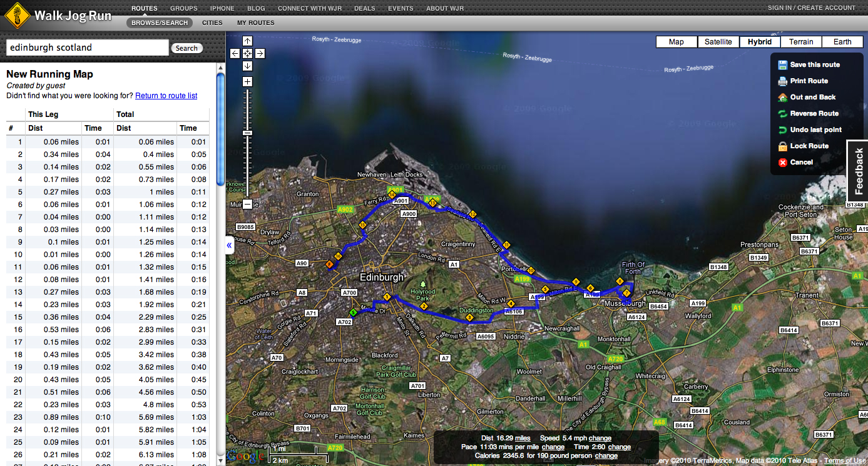Go to the My Routes tab
This screenshot has height=466, width=868.
pos(255,23)
